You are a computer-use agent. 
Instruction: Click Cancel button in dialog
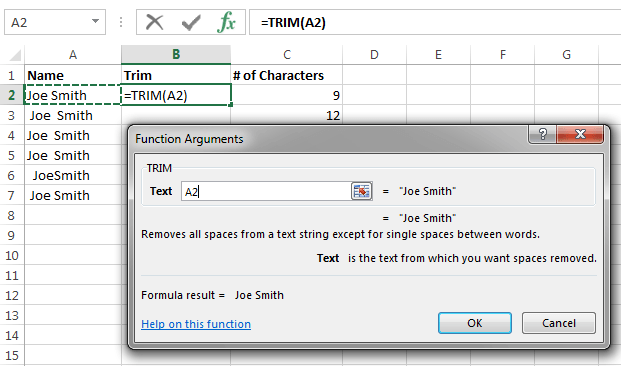[x=559, y=323]
